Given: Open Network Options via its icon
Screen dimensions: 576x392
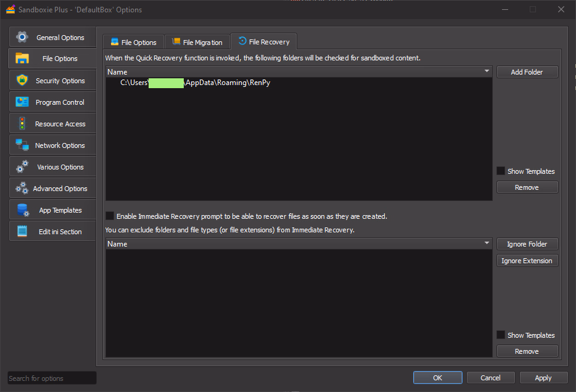Looking at the screenshot, I should click(x=22, y=145).
